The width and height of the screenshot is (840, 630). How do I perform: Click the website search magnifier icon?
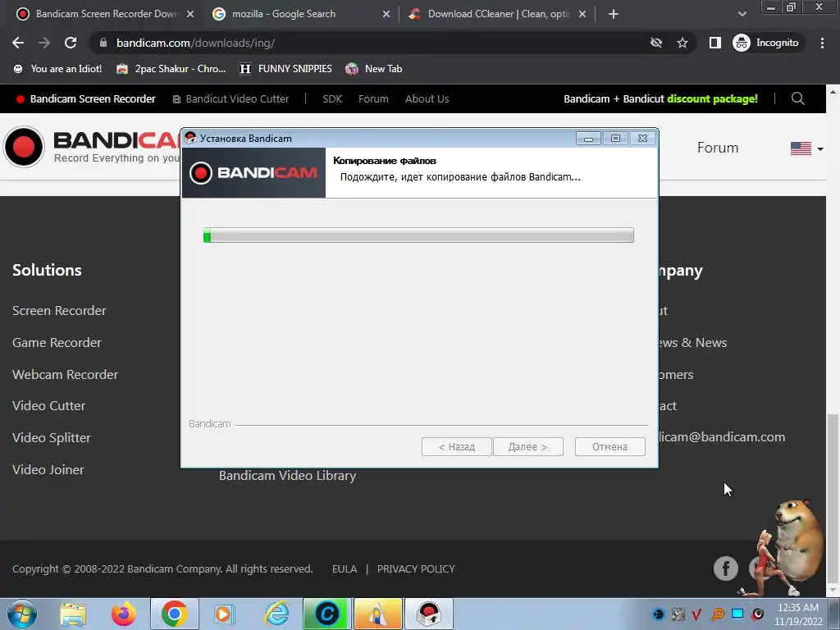click(797, 98)
